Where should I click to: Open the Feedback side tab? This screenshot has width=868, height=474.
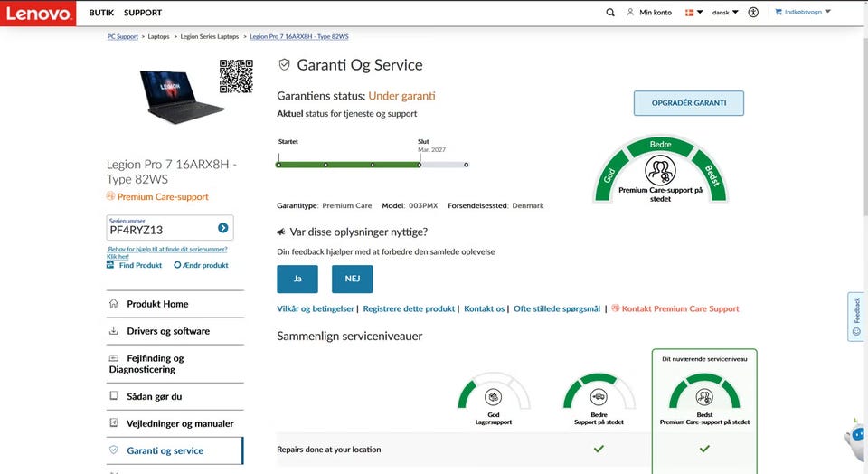(x=856, y=317)
